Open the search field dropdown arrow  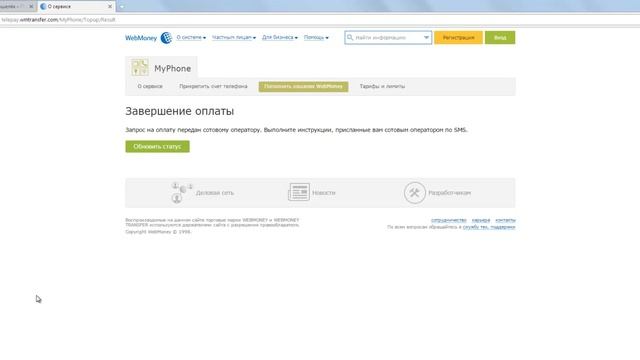pyautogui.click(x=426, y=38)
